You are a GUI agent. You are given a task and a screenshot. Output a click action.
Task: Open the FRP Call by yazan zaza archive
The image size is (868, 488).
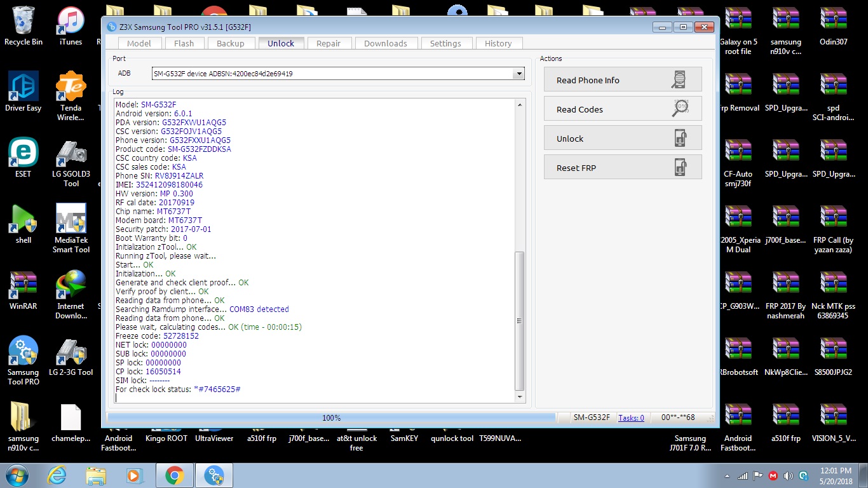point(833,229)
